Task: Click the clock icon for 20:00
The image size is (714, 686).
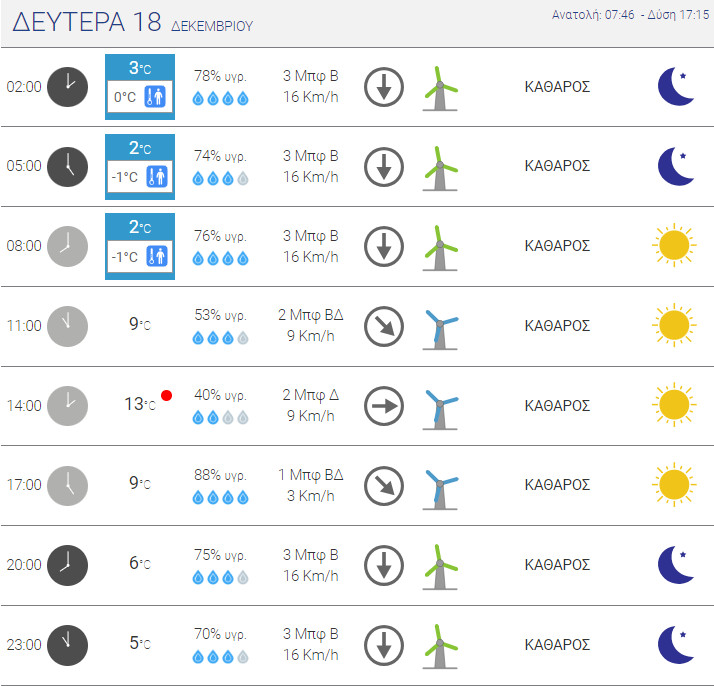Action: pos(68,565)
